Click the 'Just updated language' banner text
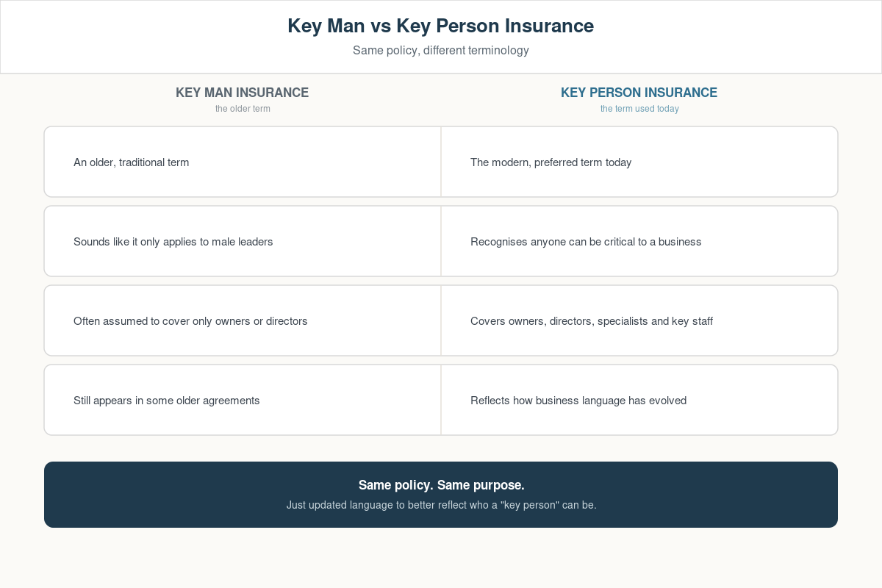 coord(441,505)
